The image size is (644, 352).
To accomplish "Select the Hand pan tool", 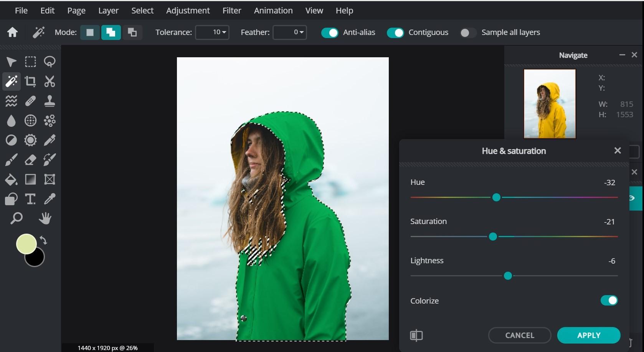I will [x=45, y=218].
